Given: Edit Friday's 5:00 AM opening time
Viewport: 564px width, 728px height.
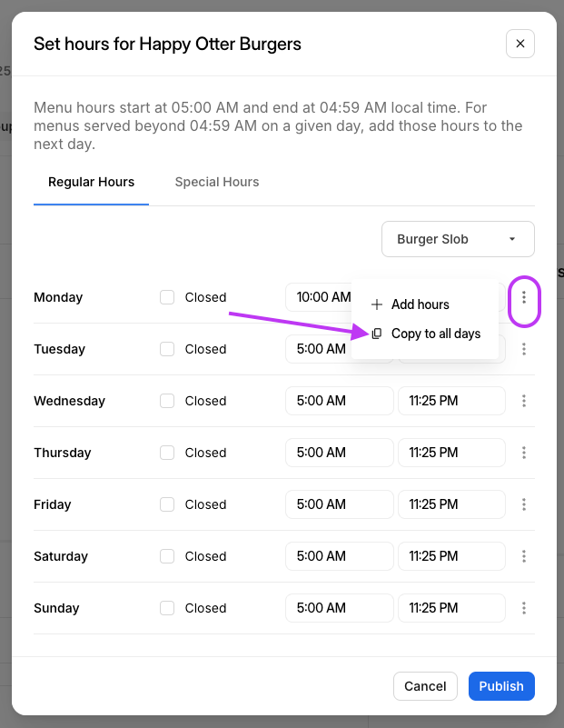Looking at the screenshot, I should 339,504.
